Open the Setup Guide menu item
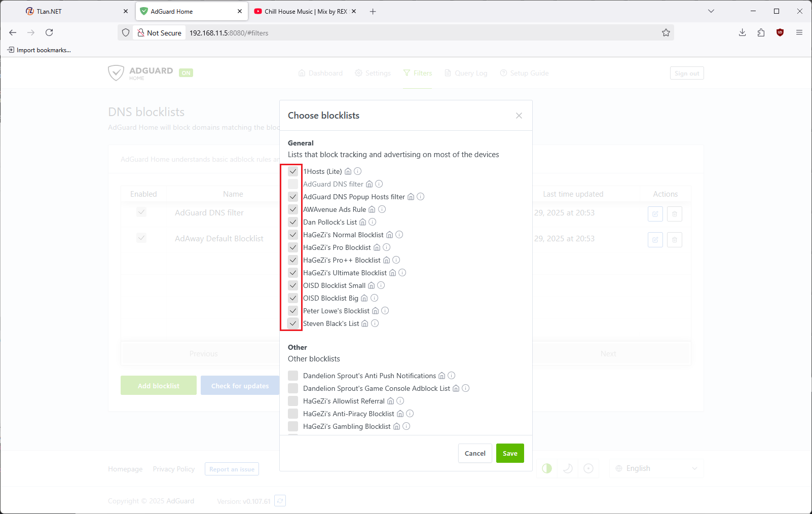The image size is (812, 514). 525,73
